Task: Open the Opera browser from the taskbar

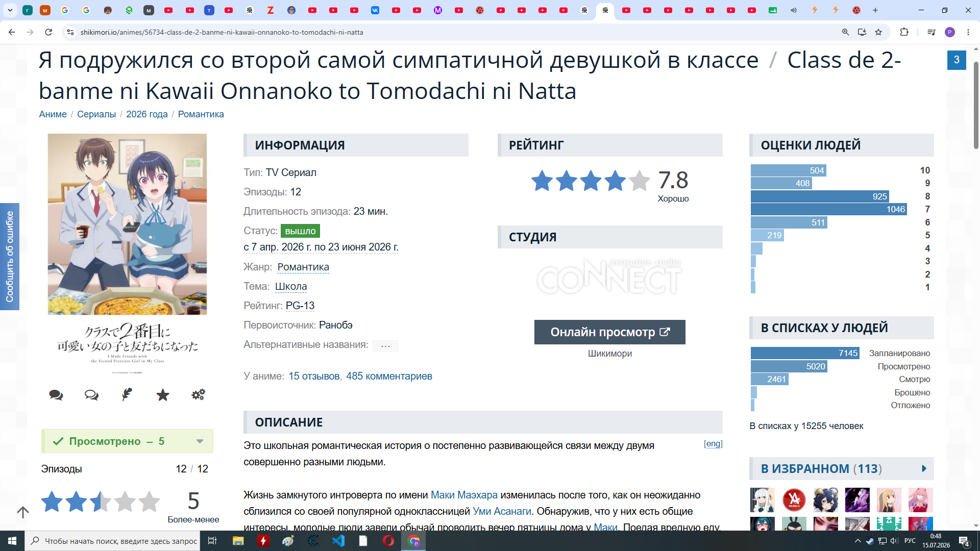Action: 388,541
